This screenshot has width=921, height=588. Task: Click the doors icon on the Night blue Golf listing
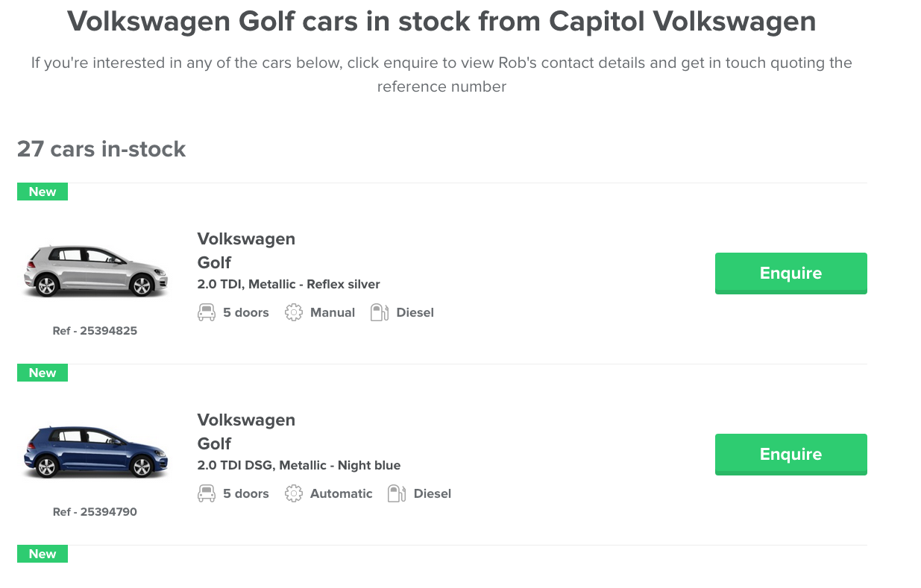tap(206, 493)
